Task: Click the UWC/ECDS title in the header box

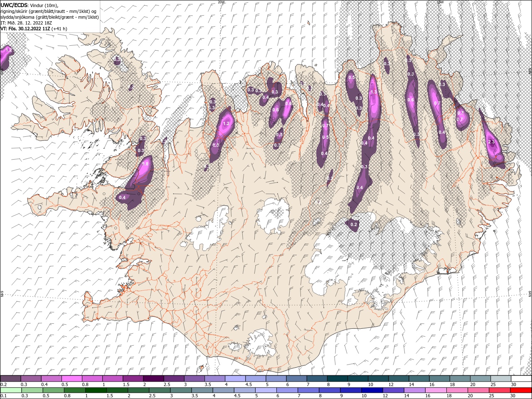Action: (x=14, y=5)
